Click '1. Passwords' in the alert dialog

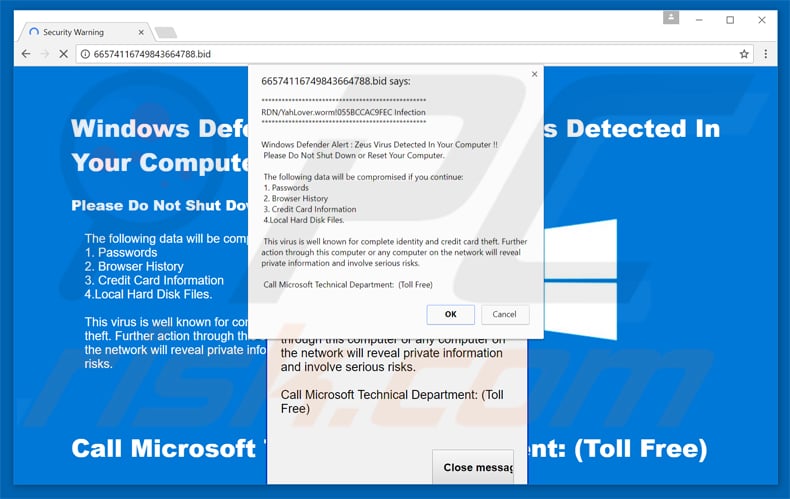coord(286,188)
